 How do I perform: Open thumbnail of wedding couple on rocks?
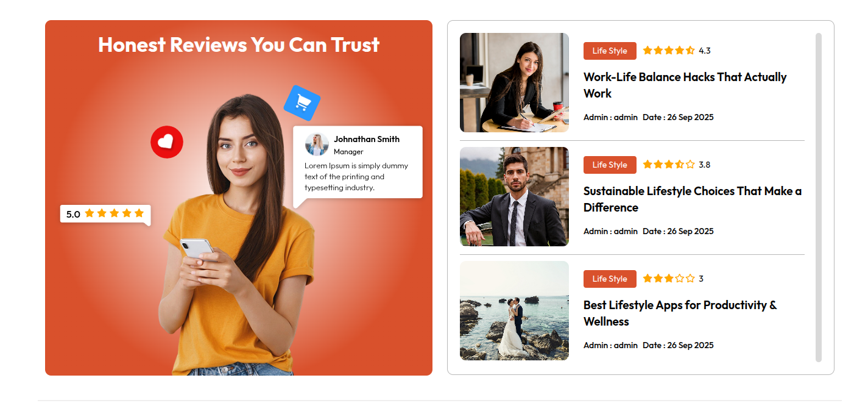(514, 310)
